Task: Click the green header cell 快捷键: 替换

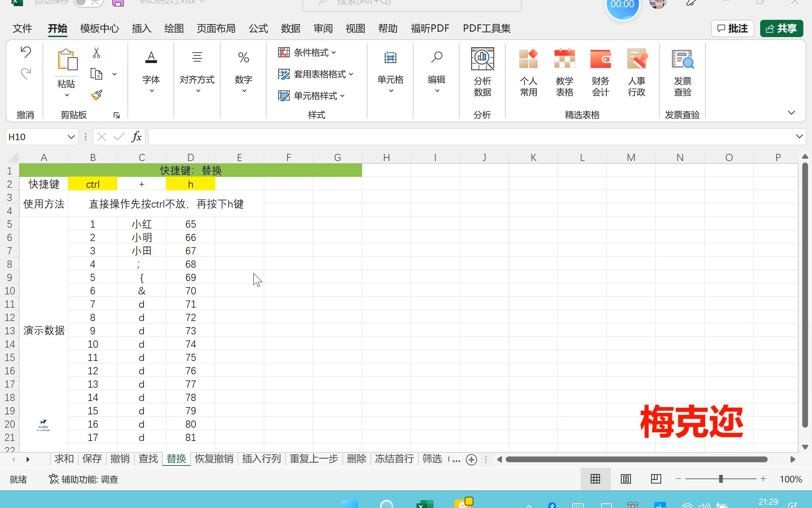Action: 190,170
